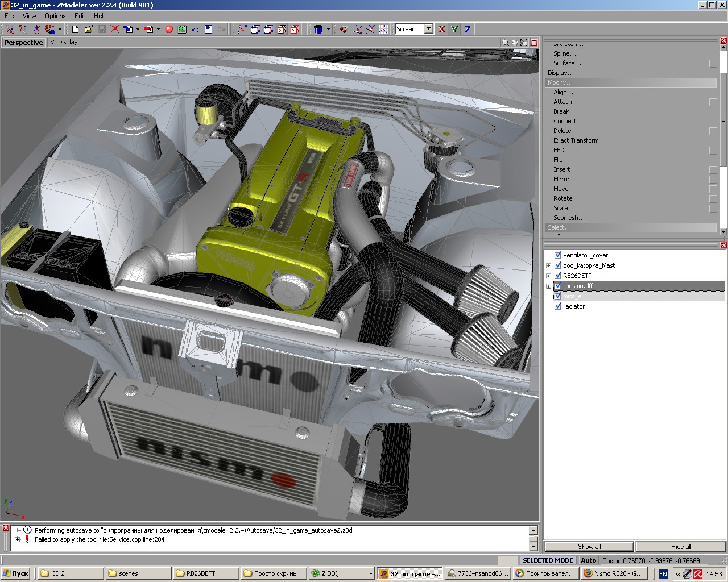
Task: Open the Пуск start button
Action: pos(16,573)
